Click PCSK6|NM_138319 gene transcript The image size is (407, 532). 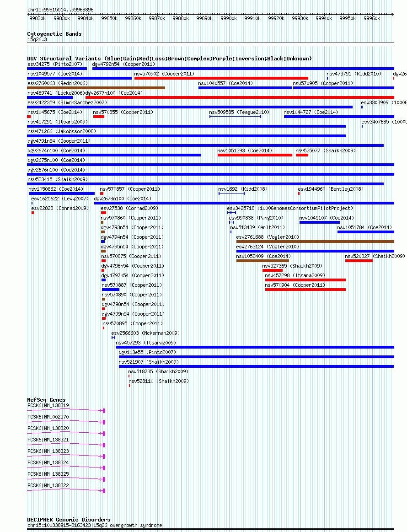[66, 408]
